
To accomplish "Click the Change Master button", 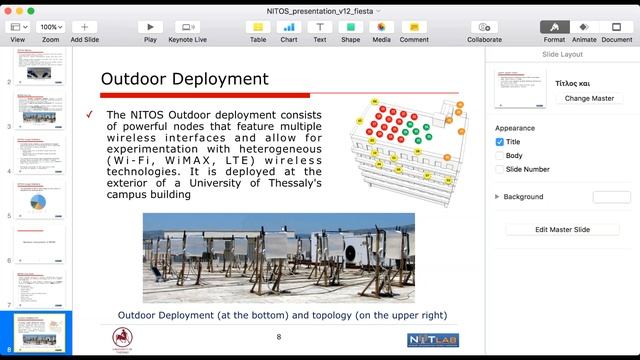I will click(589, 98).
